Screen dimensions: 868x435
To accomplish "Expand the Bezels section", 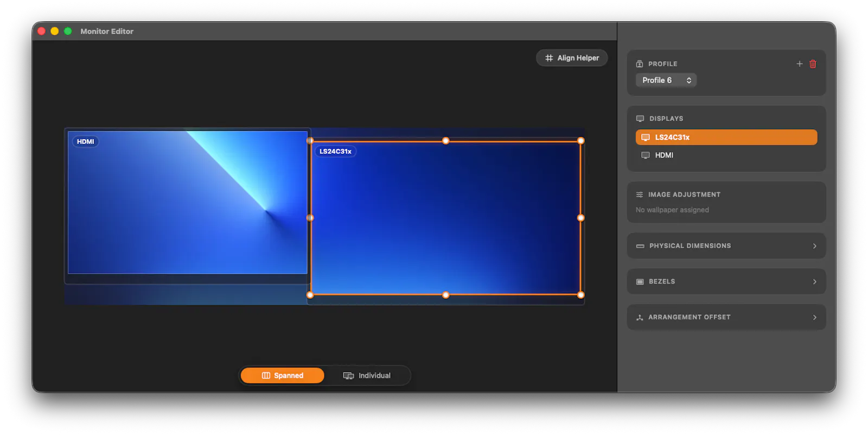I will 726,281.
